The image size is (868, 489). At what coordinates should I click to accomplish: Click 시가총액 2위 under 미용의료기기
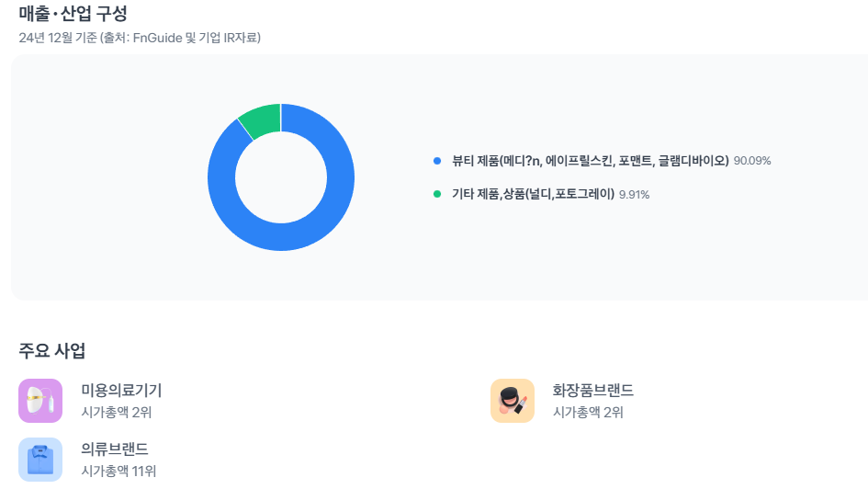117,412
